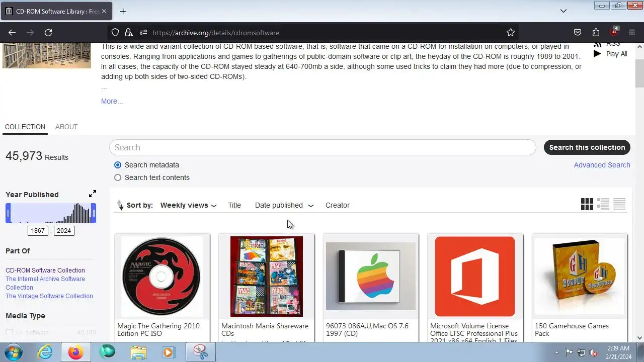Click the 2024 end year field
644x362 pixels.
pyautogui.click(x=64, y=231)
